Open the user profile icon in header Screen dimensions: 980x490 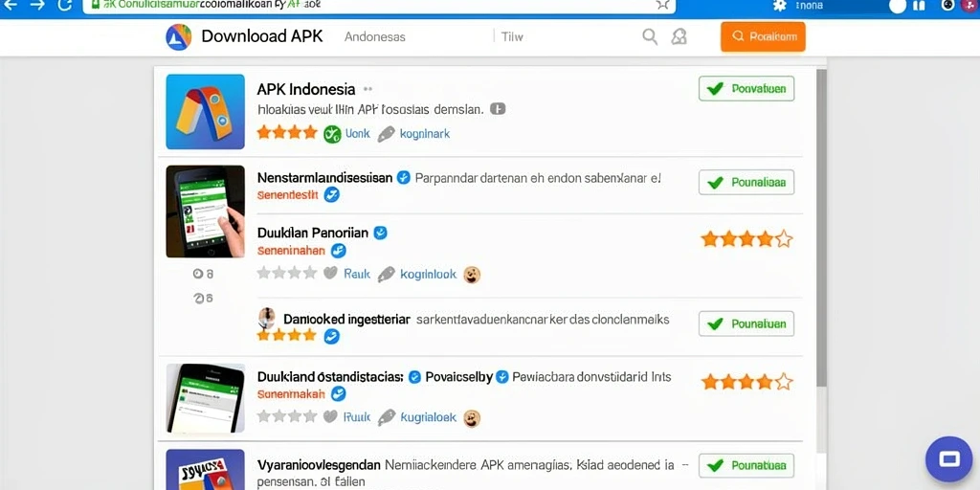pyautogui.click(x=679, y=37)
